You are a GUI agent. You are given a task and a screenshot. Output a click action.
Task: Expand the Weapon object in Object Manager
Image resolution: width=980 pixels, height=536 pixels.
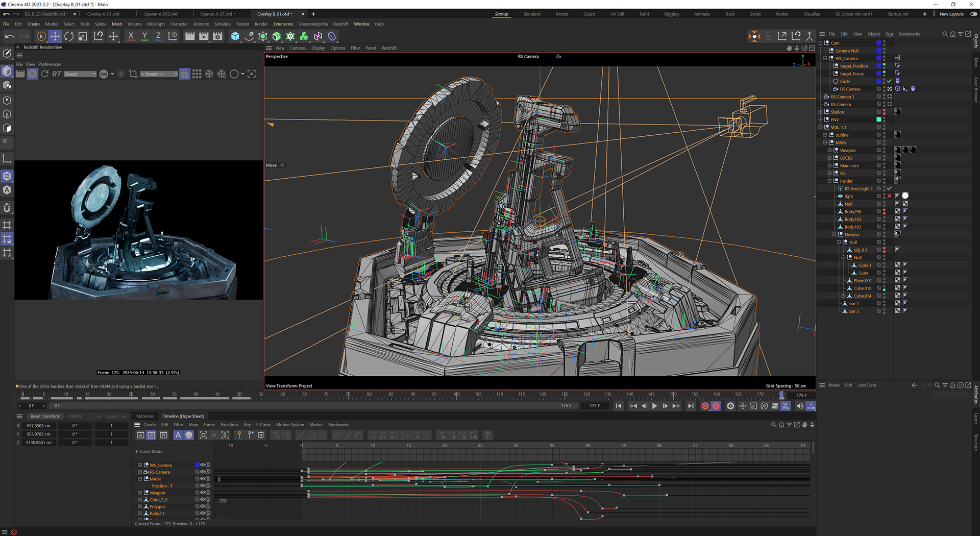pos(829,151)
